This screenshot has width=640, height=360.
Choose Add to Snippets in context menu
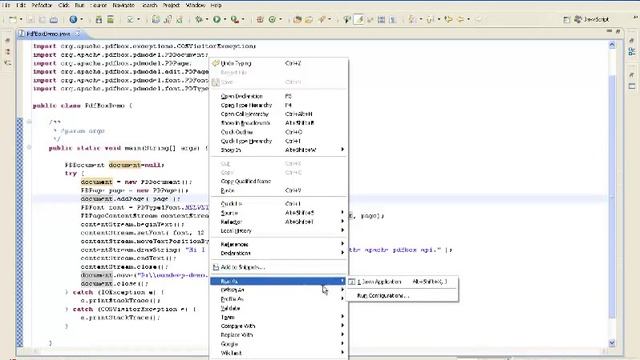pyautogui.click(x=279, y=267)
